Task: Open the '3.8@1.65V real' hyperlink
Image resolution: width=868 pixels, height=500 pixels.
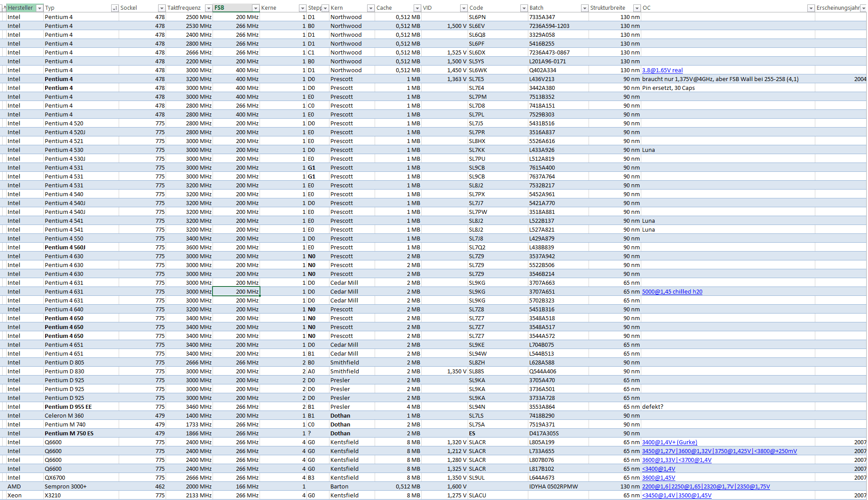Action: pos(662,70)
